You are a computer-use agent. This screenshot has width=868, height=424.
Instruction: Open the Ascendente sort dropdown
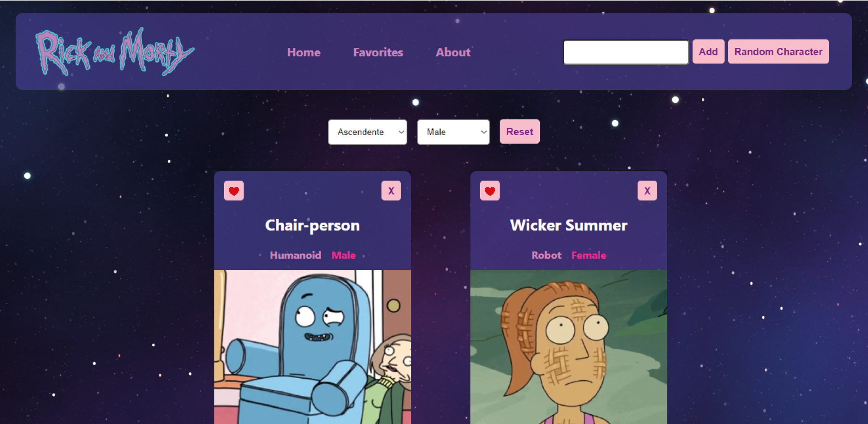[368, 132]
